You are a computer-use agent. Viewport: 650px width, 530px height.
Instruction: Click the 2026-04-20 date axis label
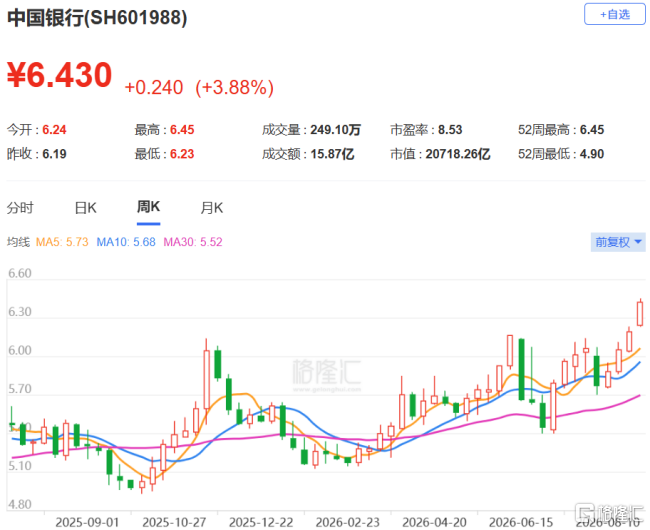pyautogui.click(x=434, y=522)
